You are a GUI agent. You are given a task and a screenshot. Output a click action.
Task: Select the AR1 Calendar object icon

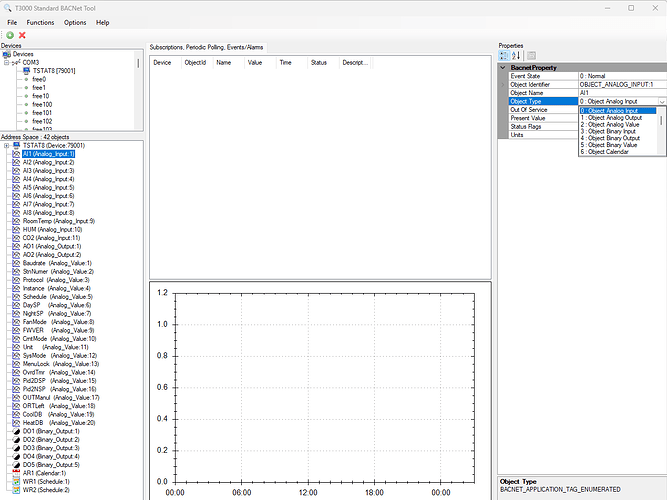(x=15, y=473)
